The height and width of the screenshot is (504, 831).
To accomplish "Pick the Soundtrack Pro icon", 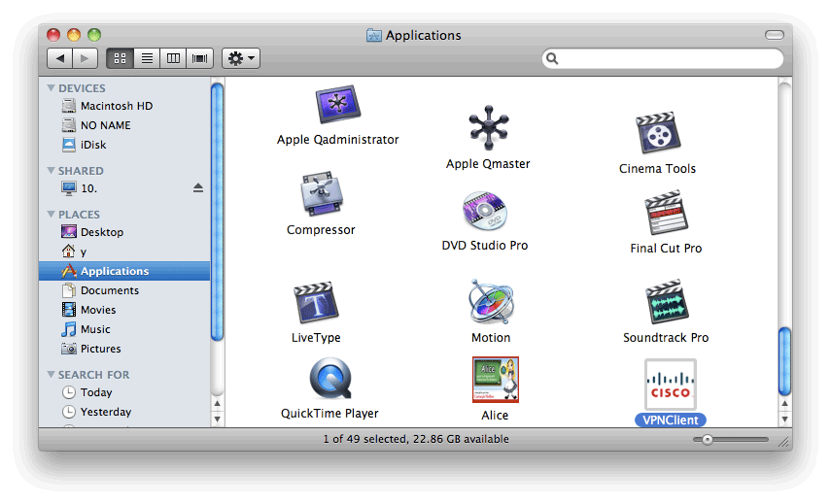I will 666,301.
